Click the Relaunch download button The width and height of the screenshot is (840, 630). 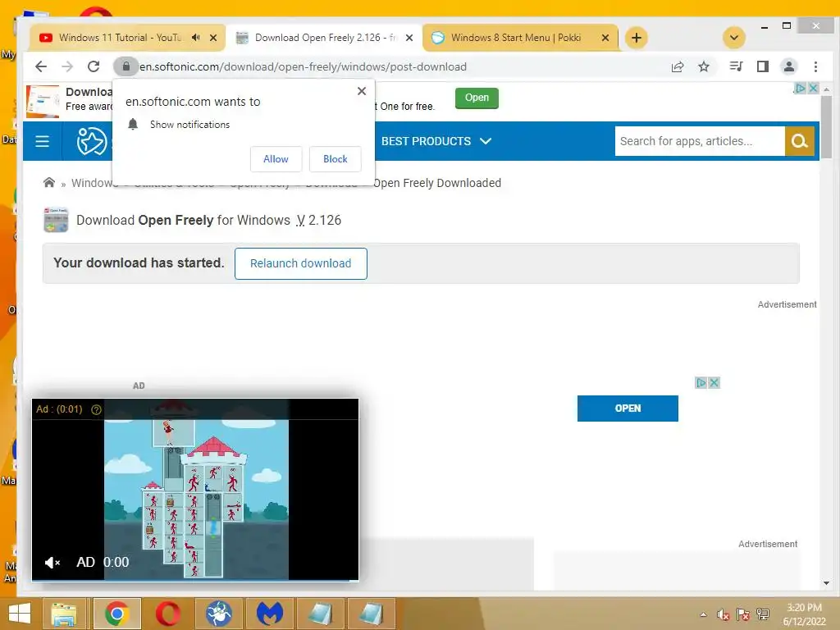(300, 263)
